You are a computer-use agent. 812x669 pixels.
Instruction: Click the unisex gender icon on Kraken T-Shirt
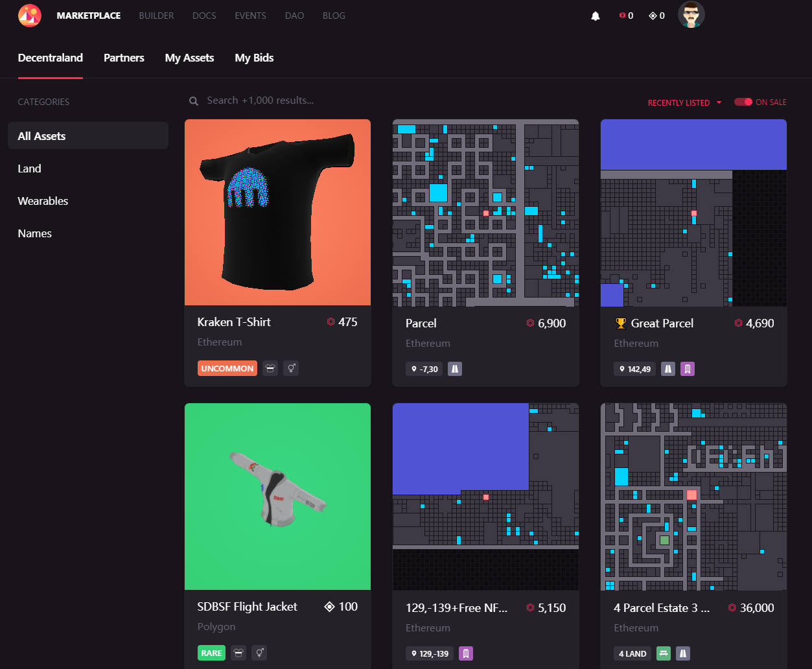pyautogui.click(x=291, y=368)
